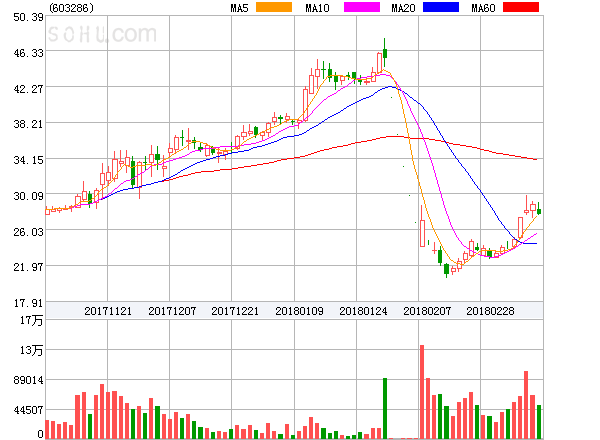The width and height of the screenshot is (600, 440).
Task: Click the 38.21 price axis label
Action: 28,124
